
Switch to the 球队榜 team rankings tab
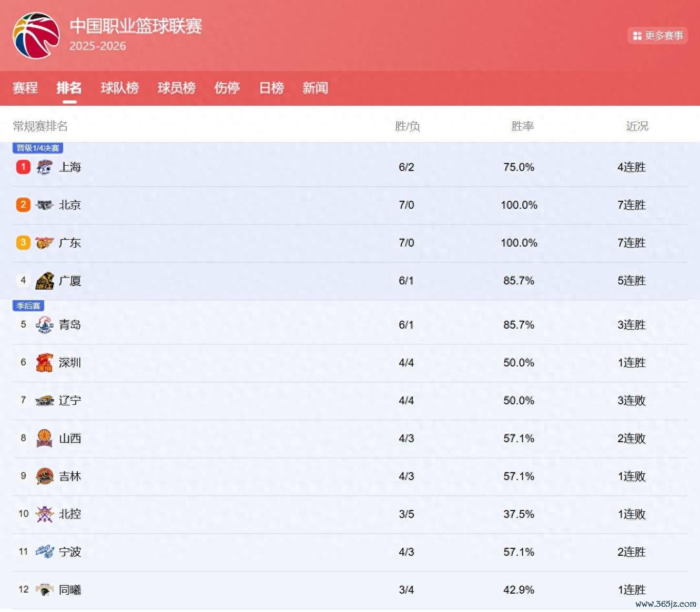pyautogui.click(x=119, y=88)
